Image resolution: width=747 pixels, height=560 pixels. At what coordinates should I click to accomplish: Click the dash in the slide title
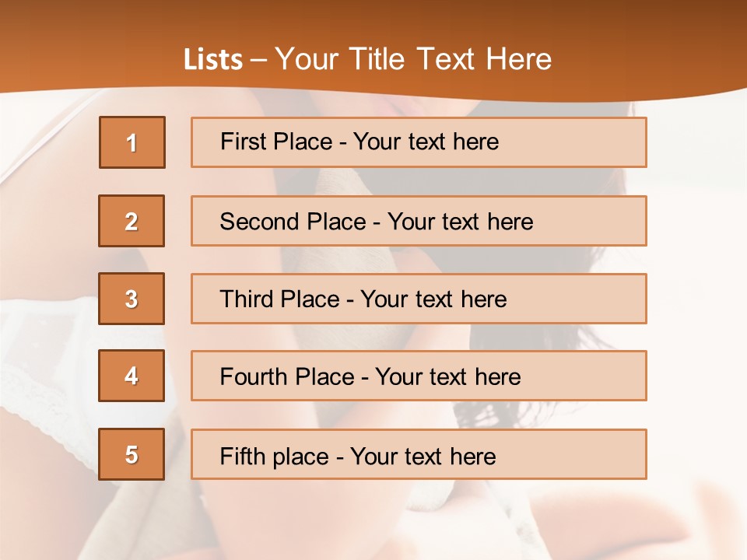(259, 60)
